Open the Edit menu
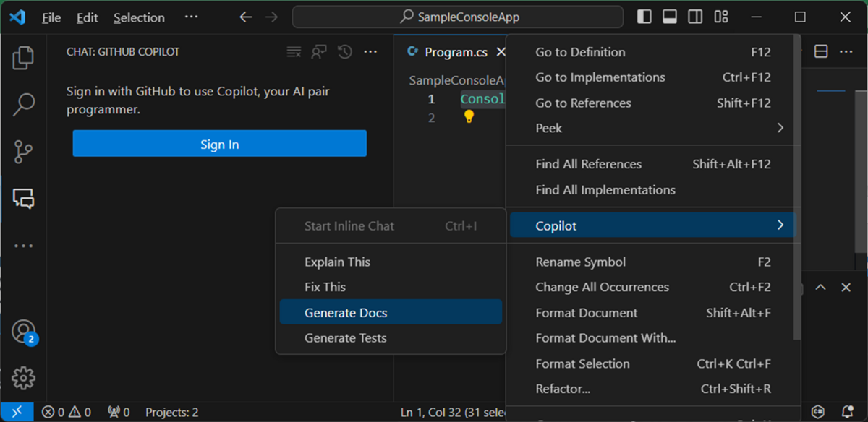This screenshot has height=422, width=868. point(87,17)
